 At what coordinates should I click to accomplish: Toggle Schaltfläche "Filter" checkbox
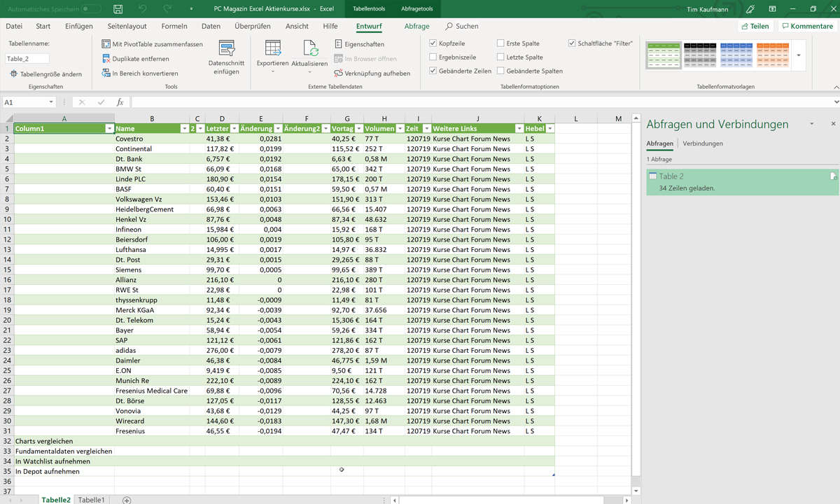click(x=572, y=43)
